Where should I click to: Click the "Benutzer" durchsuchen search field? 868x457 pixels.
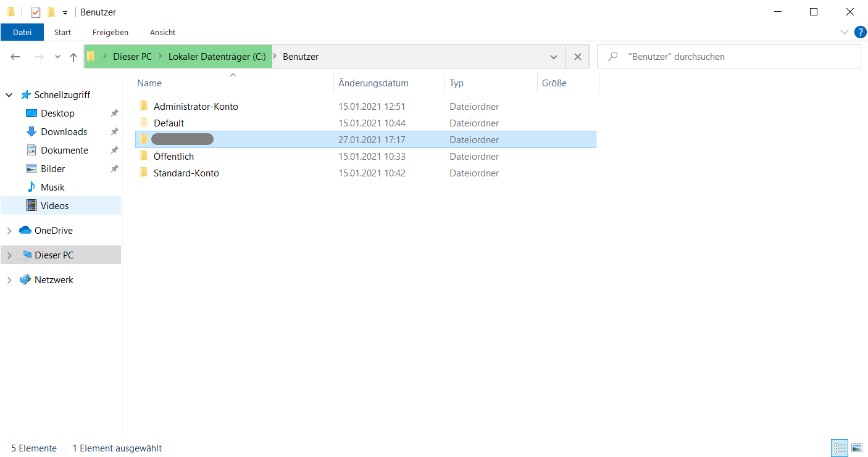(729, 57)
